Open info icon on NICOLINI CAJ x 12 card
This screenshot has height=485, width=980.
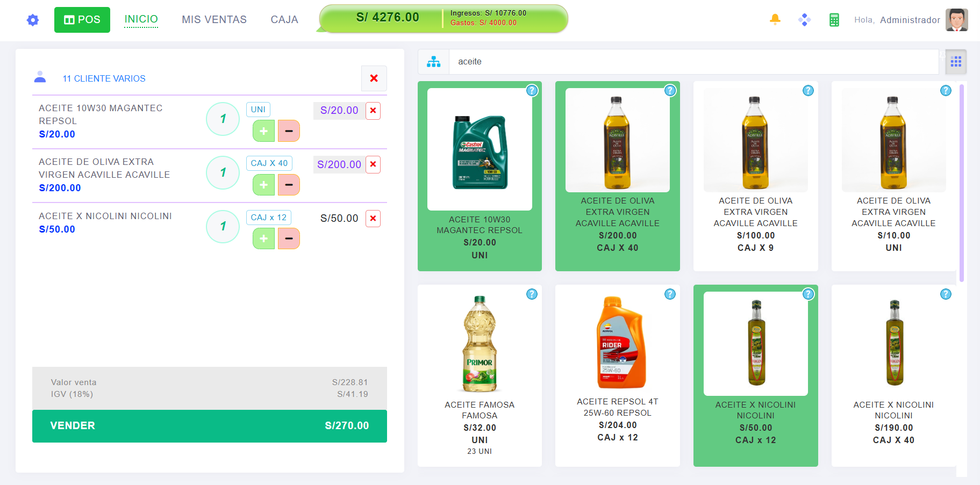[808, 294]
